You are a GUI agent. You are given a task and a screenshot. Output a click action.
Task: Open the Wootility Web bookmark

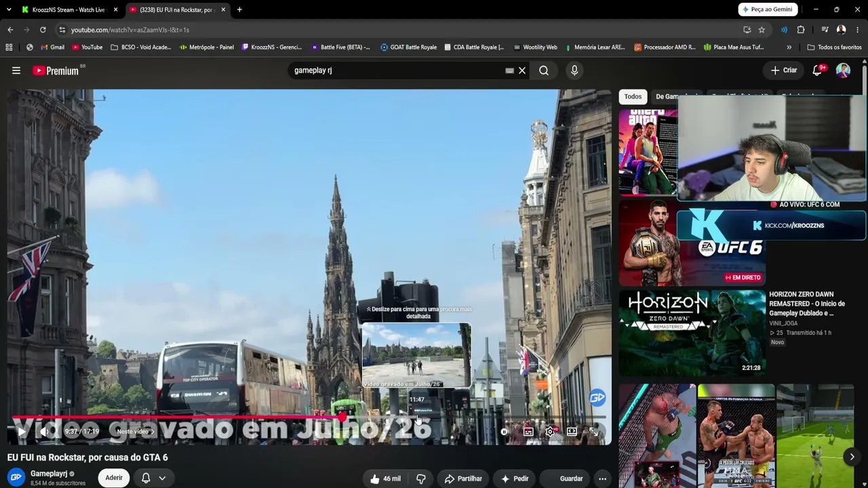point(536,47)
